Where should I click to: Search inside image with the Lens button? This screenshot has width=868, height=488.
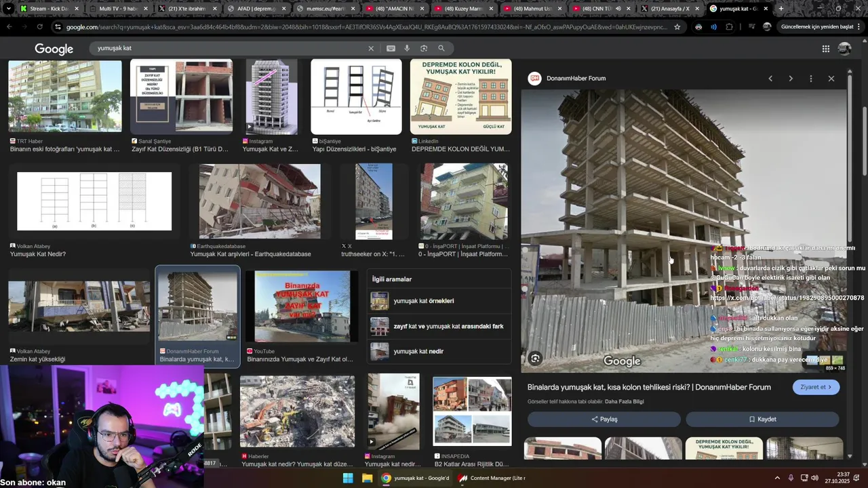pyautogui.click(x=535, y=359)
